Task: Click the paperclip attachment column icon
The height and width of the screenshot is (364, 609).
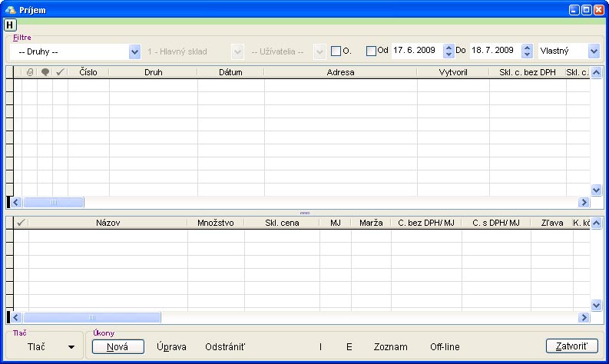Action: point(29,72)
